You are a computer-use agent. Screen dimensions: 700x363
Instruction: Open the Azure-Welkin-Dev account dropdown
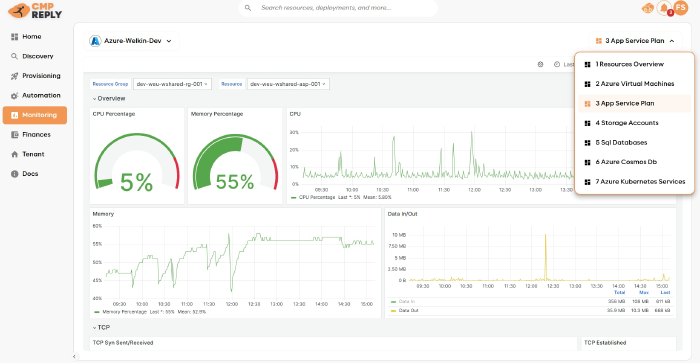coord(131,41)
